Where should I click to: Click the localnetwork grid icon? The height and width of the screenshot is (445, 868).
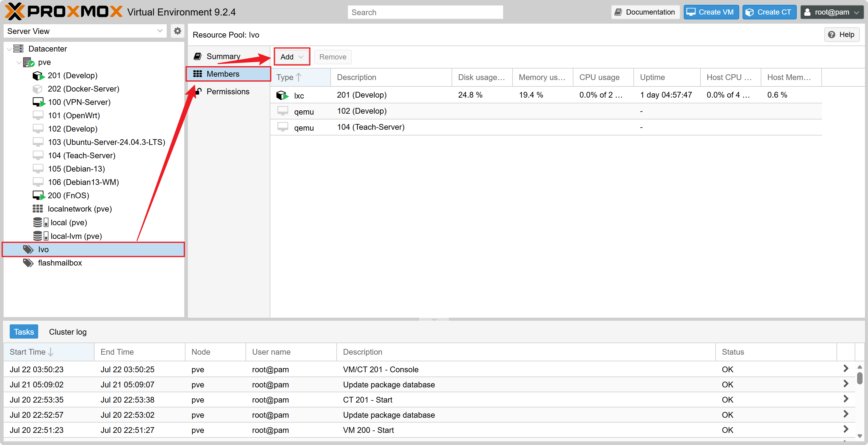click(x=37, y=209)
